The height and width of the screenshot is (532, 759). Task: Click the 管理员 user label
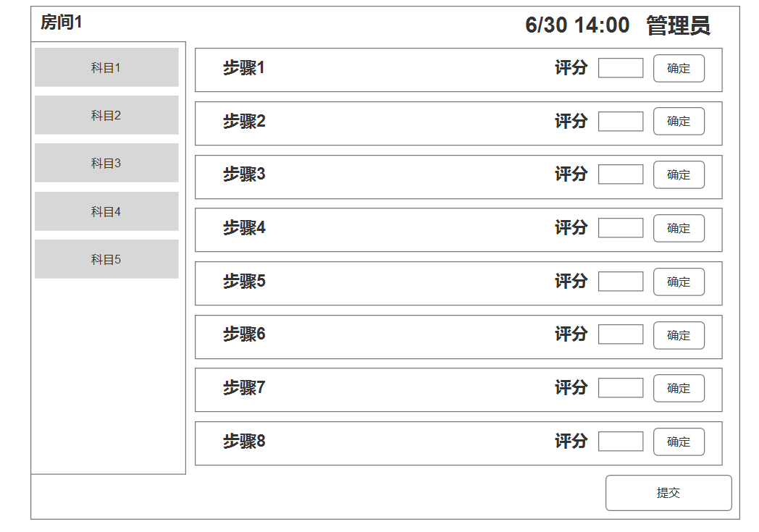[678, 25]
